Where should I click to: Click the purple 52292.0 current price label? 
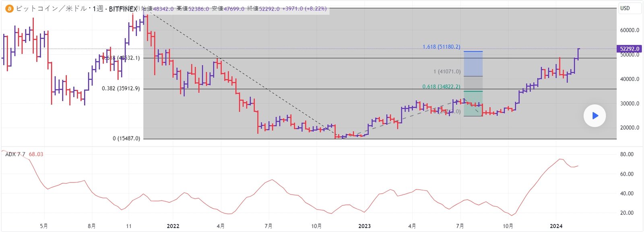point(629,49)
